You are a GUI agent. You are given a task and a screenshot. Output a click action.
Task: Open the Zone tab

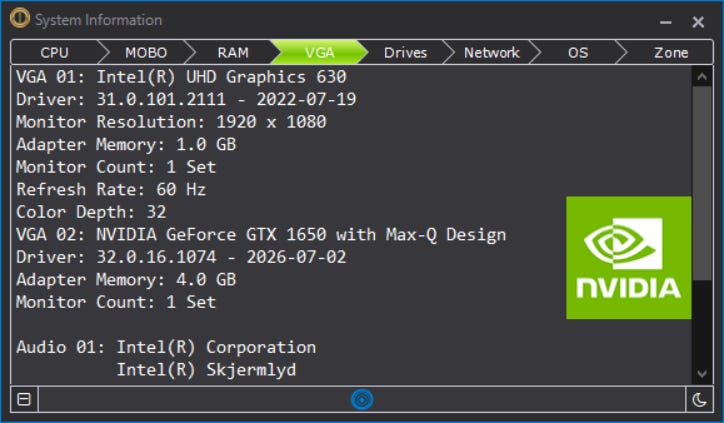(x=670, y=52)
